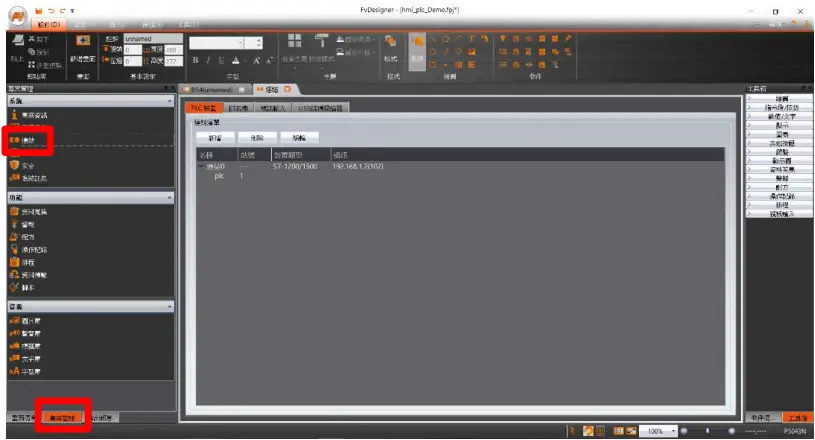Select the 'plc' child row
The width and height of the screenshot is (815, 440).
click(219, 176)
